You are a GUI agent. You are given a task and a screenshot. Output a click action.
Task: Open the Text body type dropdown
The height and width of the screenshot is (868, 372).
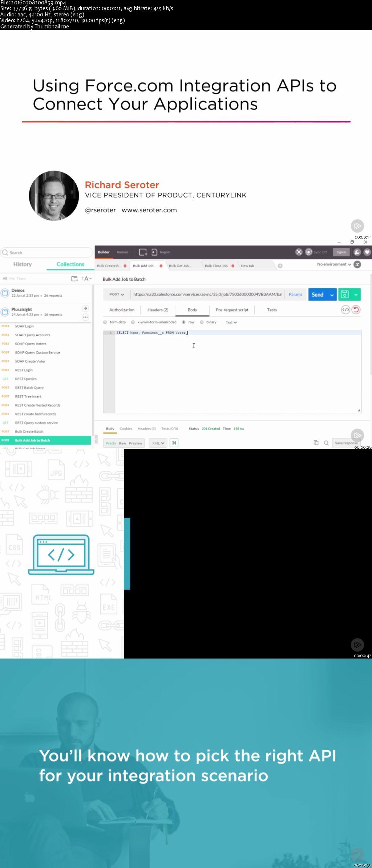[x=231, y=322]
